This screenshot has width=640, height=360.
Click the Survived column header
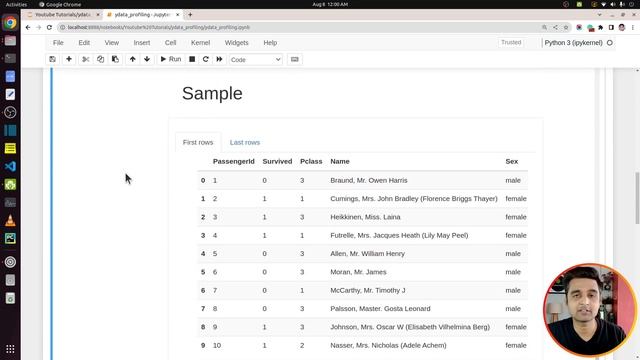click(x=277, y=161)
